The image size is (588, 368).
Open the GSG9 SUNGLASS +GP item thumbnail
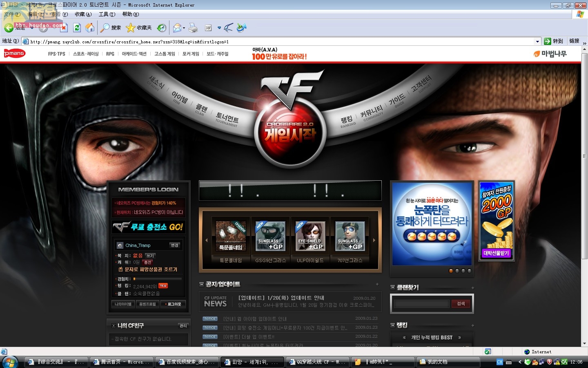click(270, 236)
